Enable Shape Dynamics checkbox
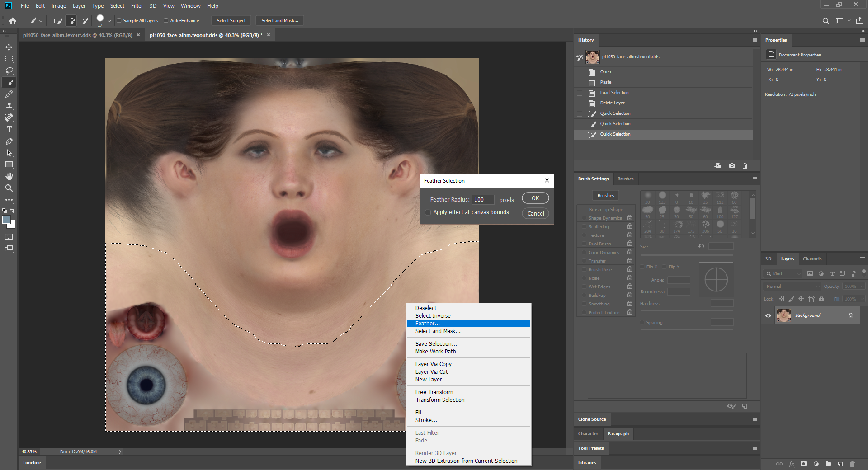The width and height of the screenshot is (868, 470). [x=584, y=218]
